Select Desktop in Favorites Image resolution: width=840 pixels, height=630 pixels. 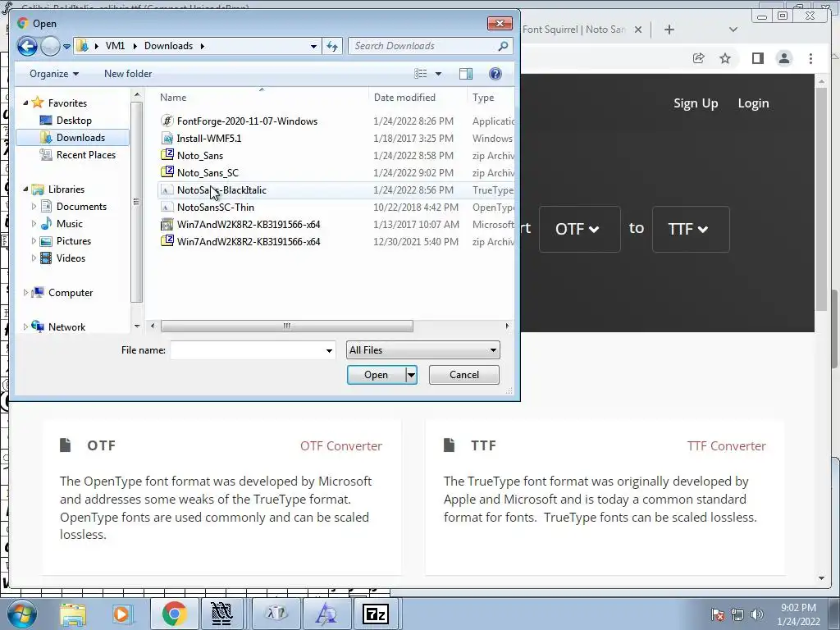[74, 121]
